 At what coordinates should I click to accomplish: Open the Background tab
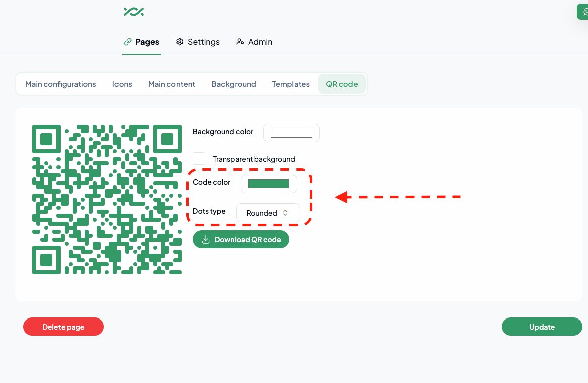[233, 84]
